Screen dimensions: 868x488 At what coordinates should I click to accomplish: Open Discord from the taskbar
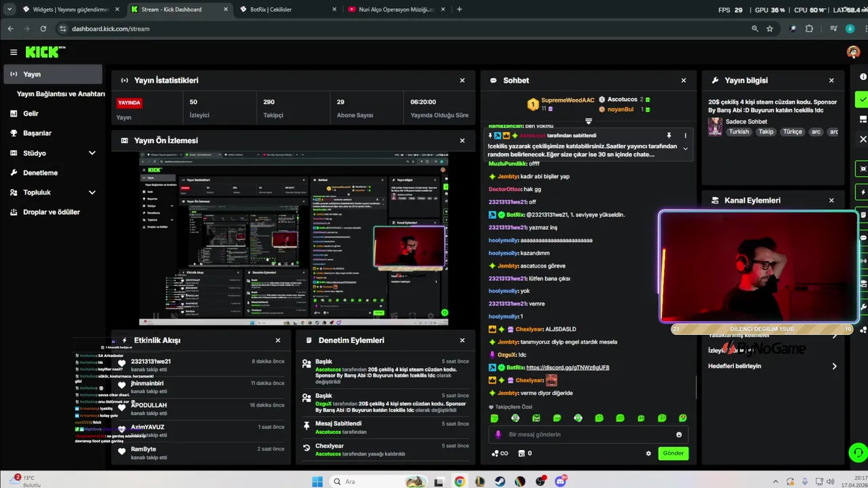(561, 482)
